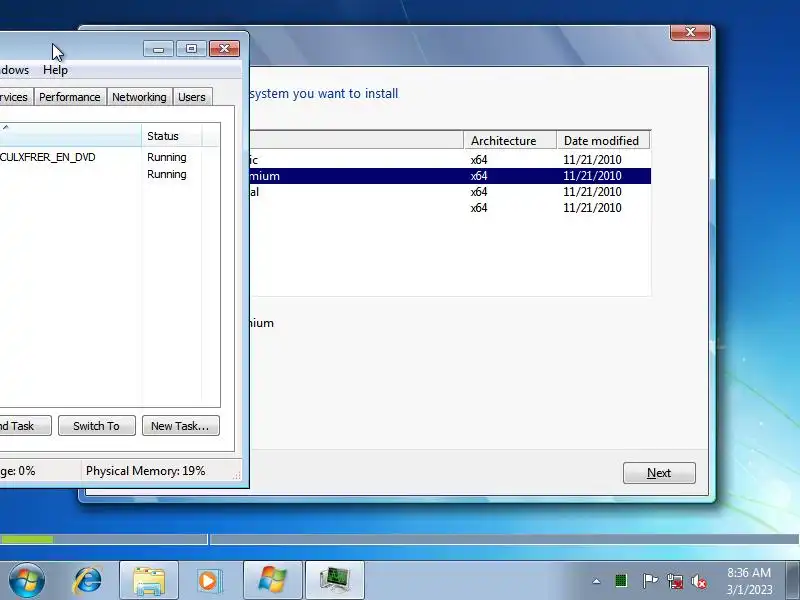Switch to the Networking tab
Image resolution: width=800 pixels, height=600 pixels.
[139, 97]
